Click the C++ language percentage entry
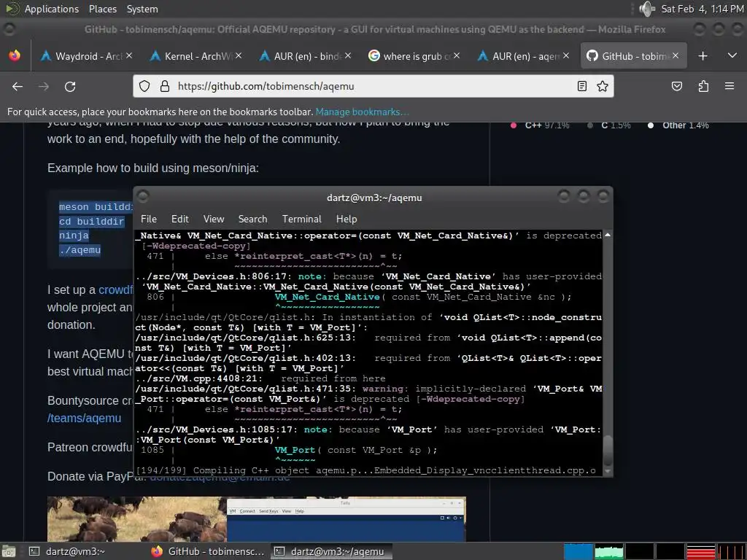The height and width of the screenshot is (560, 747). point(541,125)
